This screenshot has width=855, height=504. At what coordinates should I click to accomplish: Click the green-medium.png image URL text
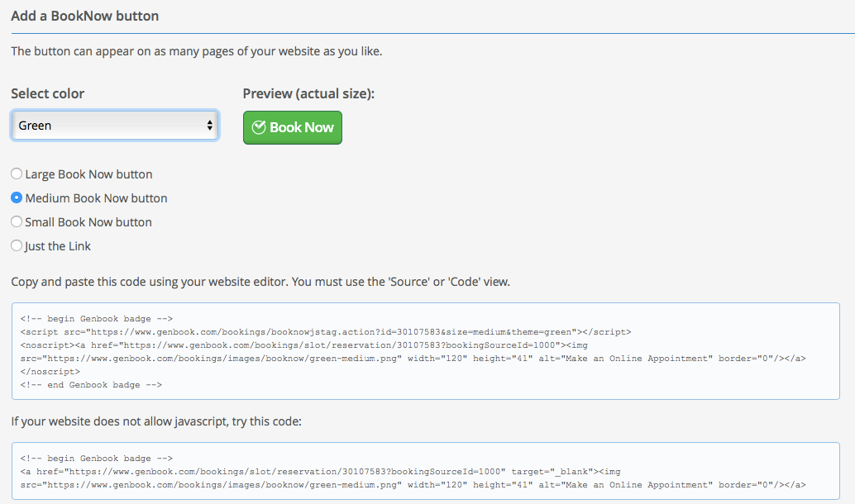pyautogui.click(x=207, y=358)
